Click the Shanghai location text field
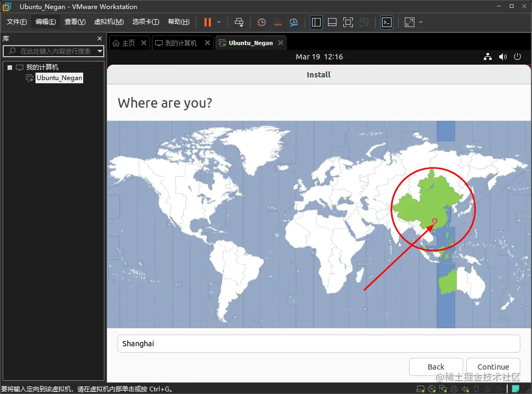This screenshot has width=532, height=394. pyautogui.click(x=318, y=344)
